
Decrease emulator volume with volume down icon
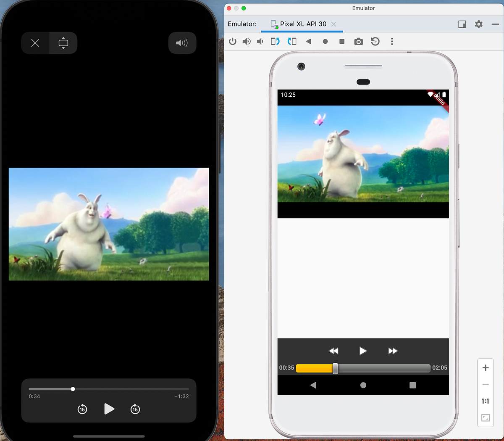coord(260,41)
